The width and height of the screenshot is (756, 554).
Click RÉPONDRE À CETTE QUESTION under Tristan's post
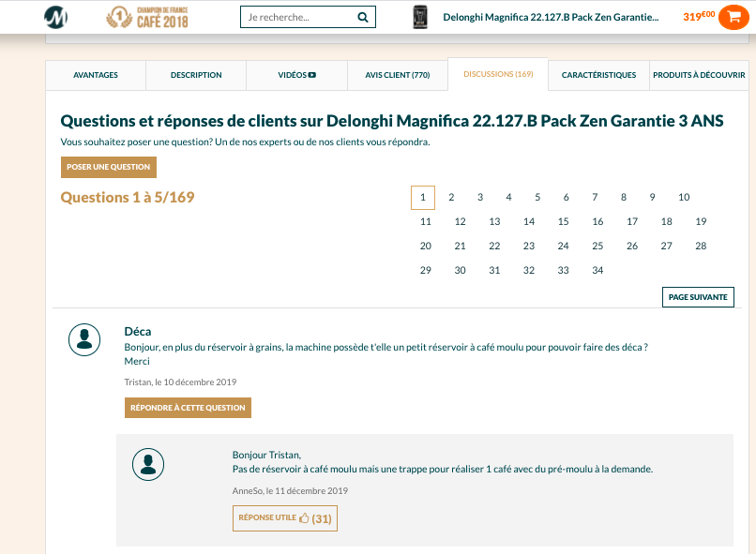pos(188,408)
